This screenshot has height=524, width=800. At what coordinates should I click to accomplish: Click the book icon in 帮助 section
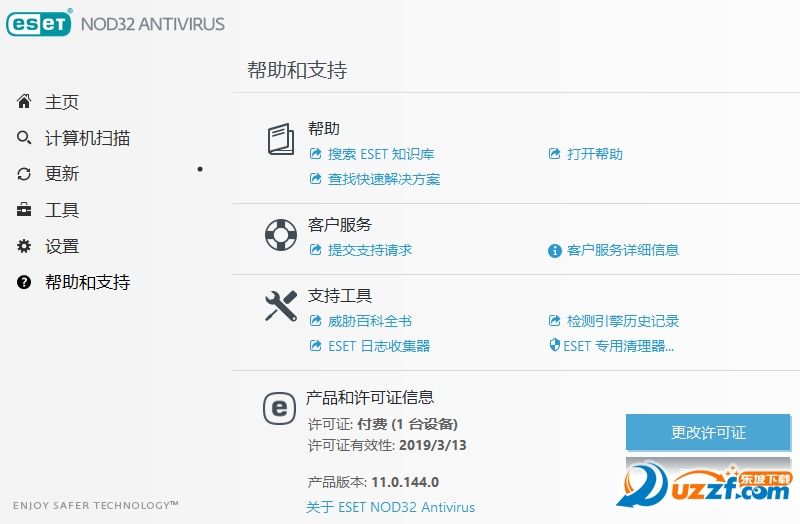(281, 139)
